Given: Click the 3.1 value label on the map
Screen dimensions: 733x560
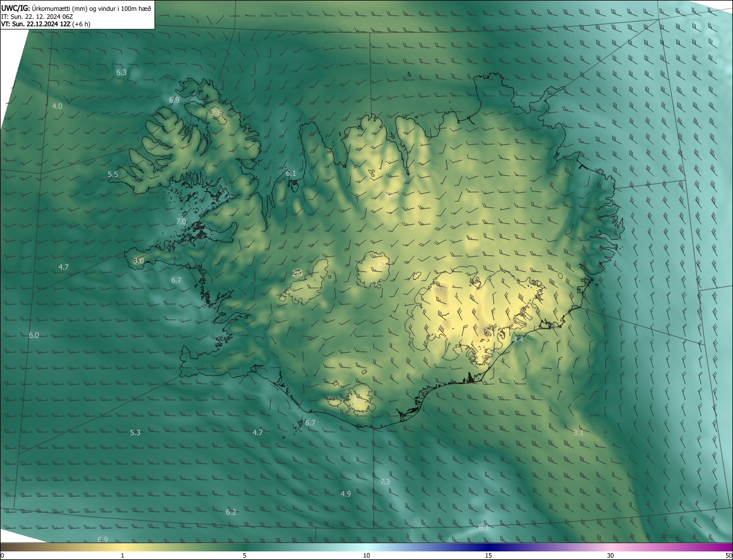Looking at the screenshot, I should tap(578, 432).
